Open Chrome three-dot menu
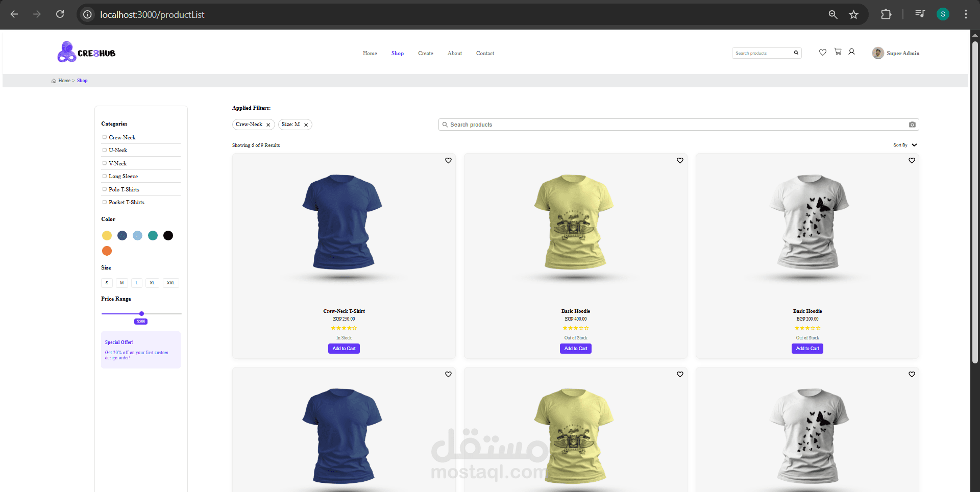The height and width of the screenshot is (492, 980). pos(966,14)
